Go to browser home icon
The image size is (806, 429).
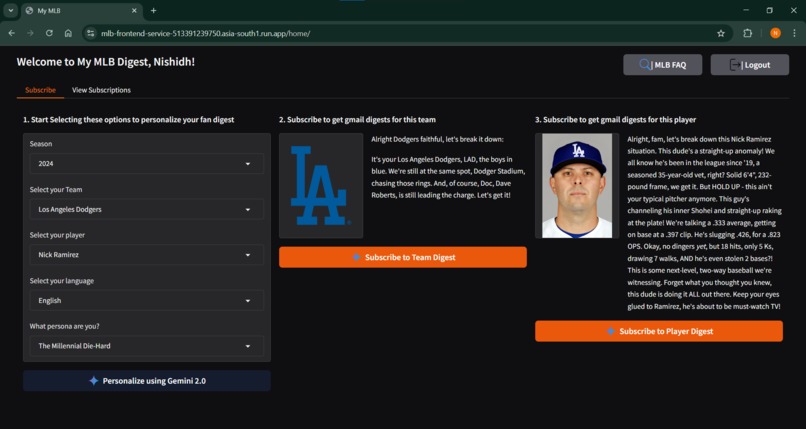(x=68, y=33)
